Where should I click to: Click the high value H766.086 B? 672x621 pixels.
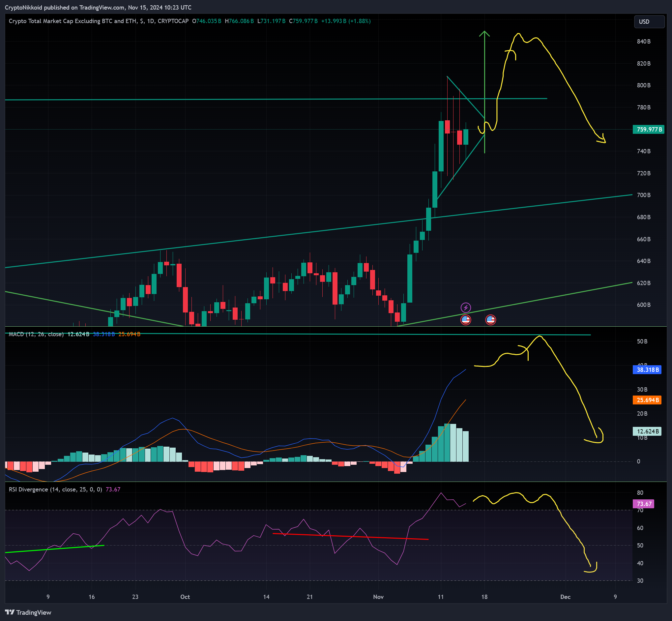tap(239, 21)
